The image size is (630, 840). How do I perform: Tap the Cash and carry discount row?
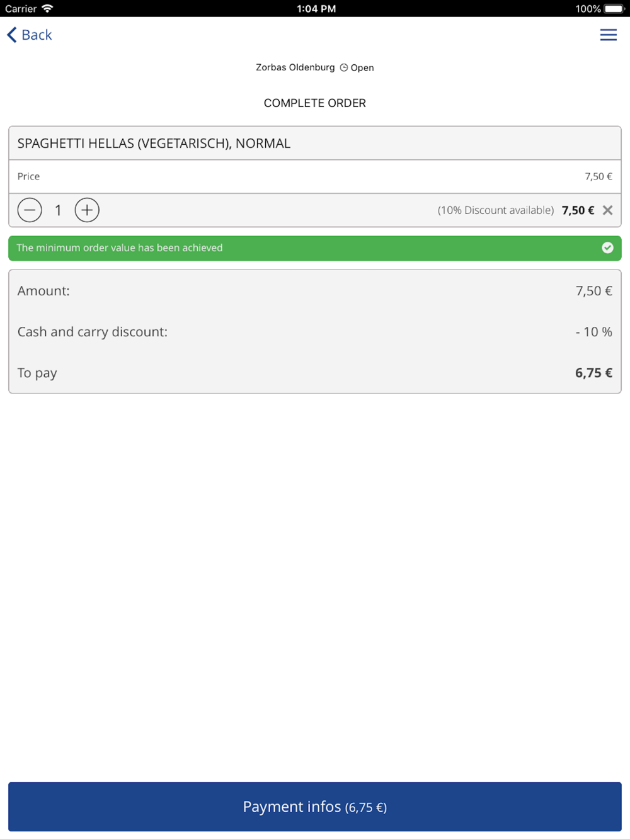(x=315, y=332)
